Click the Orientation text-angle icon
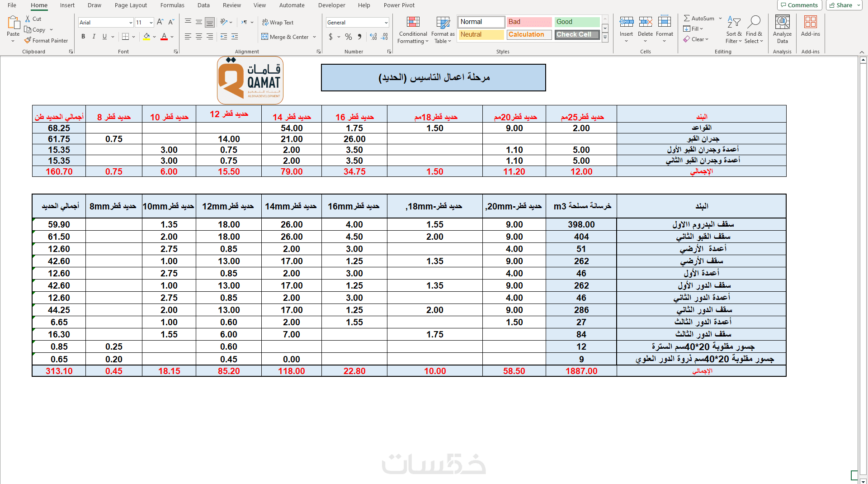The width and height of the screenshot is (868, 484). click(224, 22)
